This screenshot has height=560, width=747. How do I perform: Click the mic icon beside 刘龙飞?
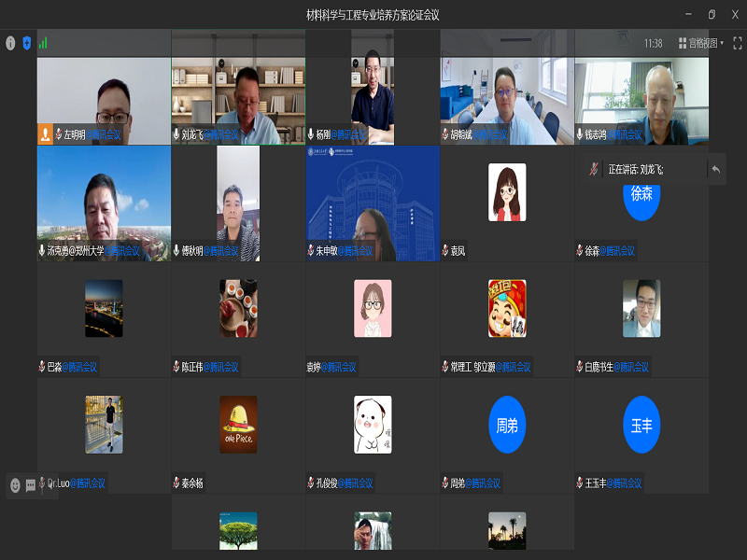(176, 134)
